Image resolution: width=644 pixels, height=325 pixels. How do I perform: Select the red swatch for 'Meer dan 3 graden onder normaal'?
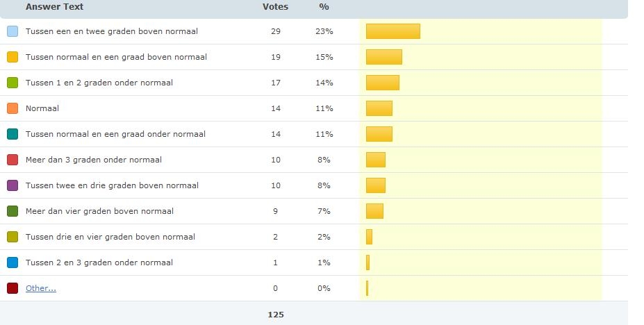tap(13, 160)
